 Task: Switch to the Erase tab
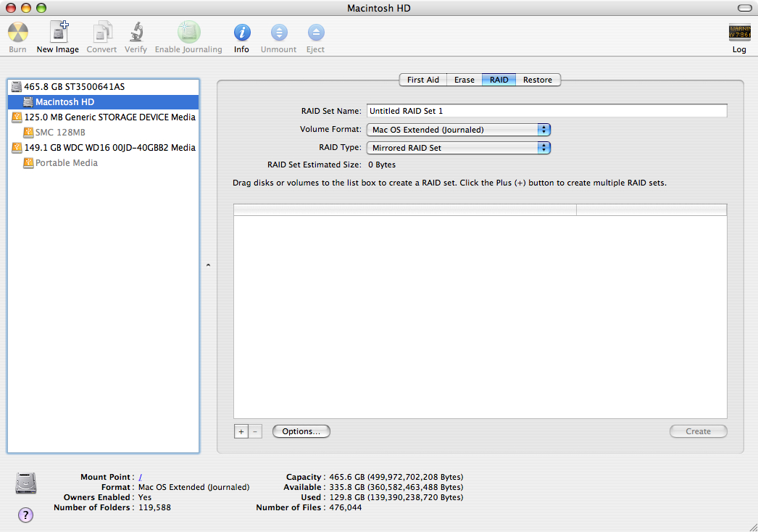pos(465,80)
